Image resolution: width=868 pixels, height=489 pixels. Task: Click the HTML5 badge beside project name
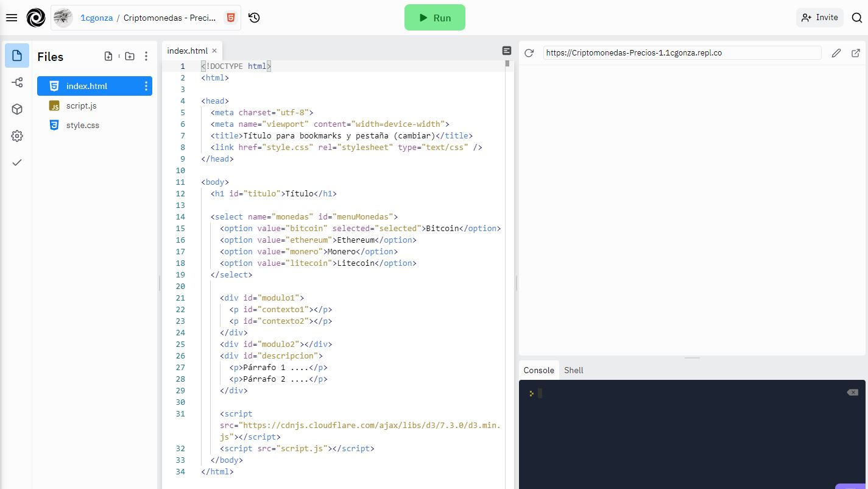(230, 18)
